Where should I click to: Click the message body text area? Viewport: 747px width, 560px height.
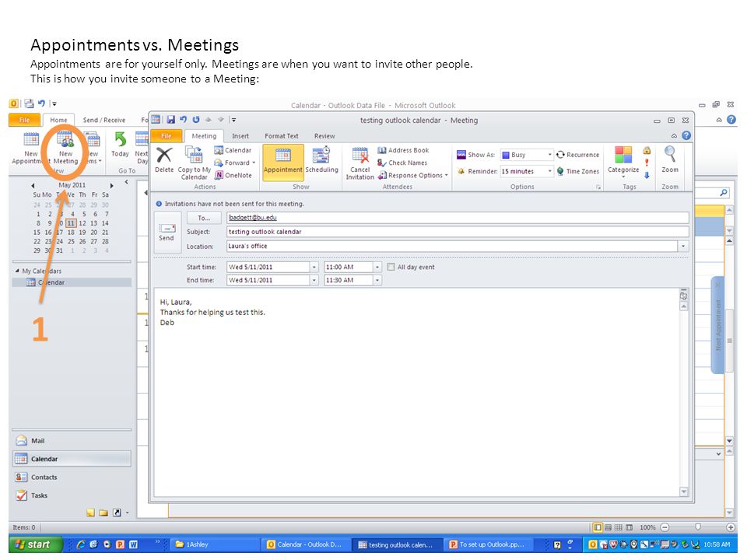[x=417, y=392]
